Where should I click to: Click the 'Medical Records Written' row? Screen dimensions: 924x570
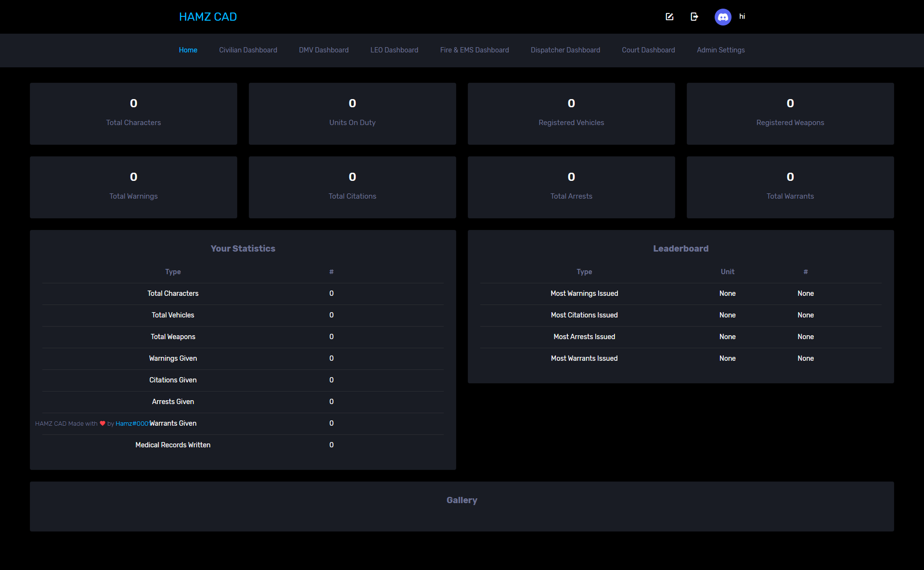(x=243, y=445)
